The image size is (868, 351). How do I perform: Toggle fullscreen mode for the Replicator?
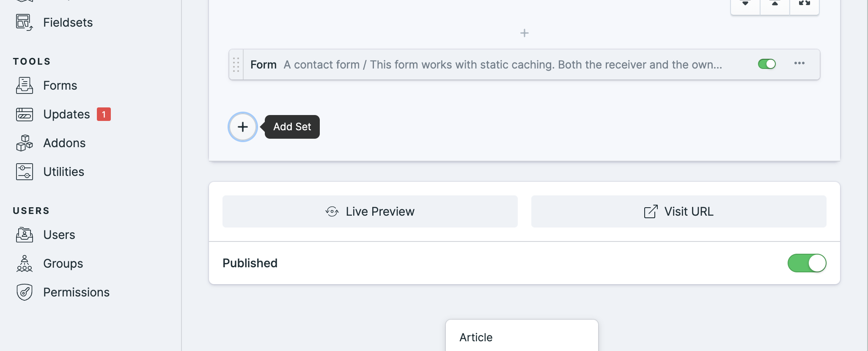(805, 4)
